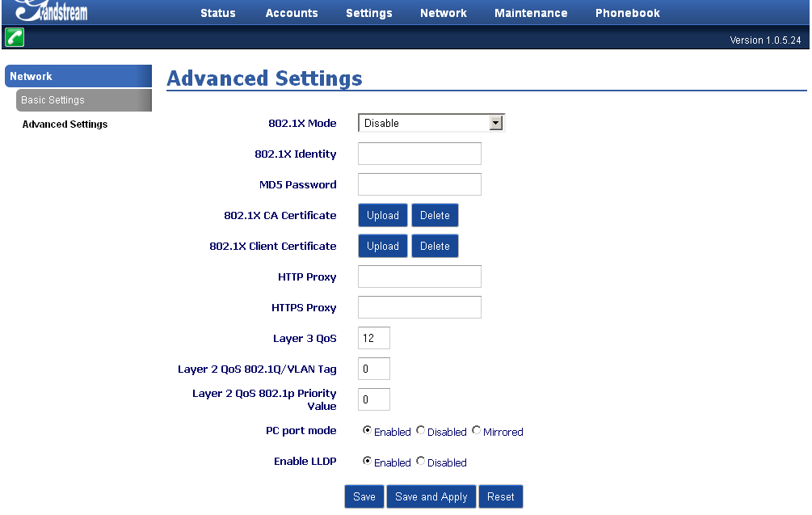The height and width of the screenshot is (515, 812).
Task: Upload the 802.1X CA Certificate
Action: [x=383, y=216]
